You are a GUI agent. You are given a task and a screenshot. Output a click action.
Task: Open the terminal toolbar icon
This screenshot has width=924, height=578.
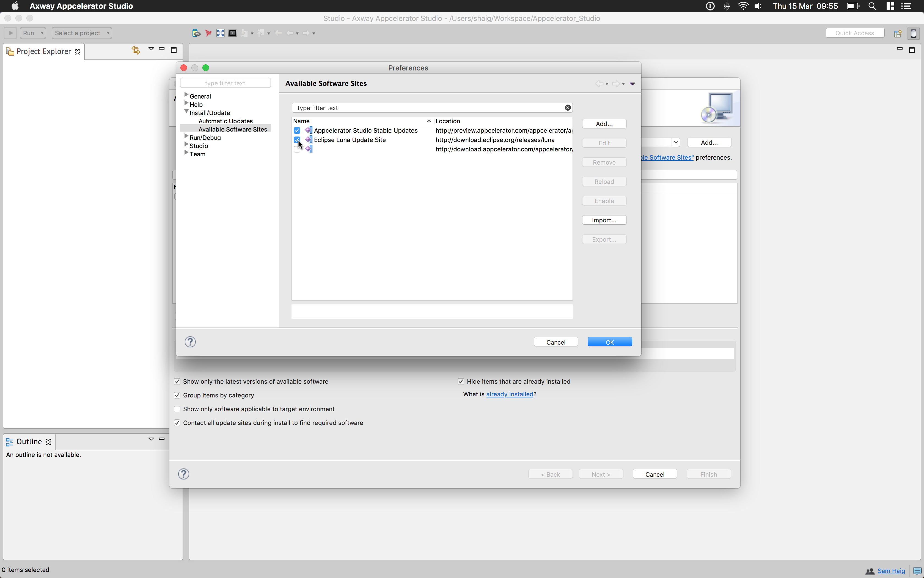coord(233,33)
